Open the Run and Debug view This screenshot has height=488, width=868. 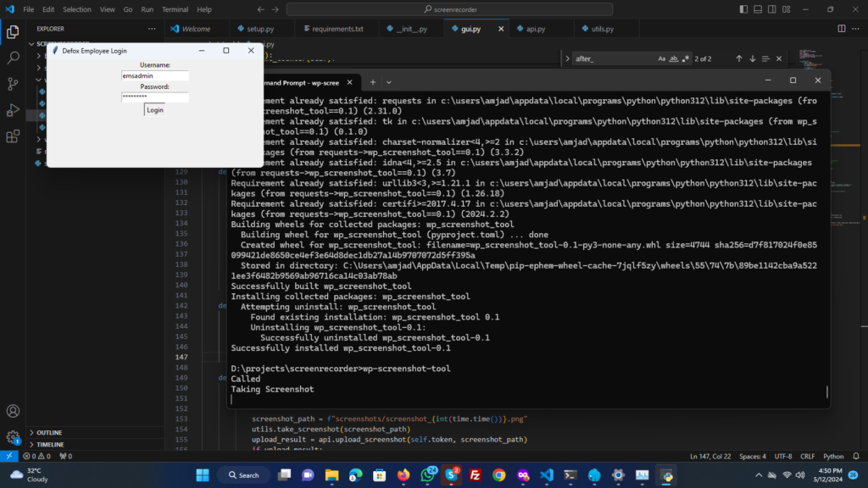click(13, 110)
